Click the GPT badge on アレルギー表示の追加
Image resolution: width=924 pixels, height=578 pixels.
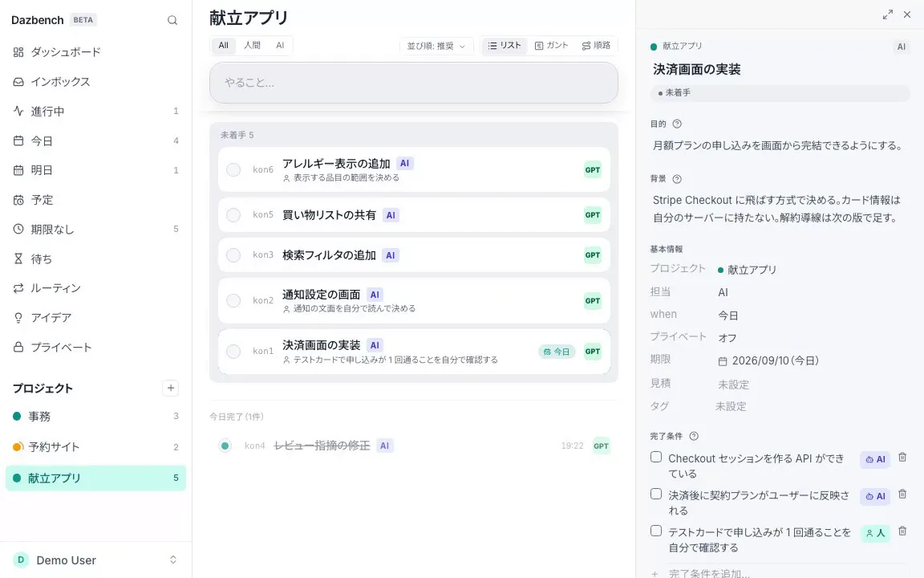[x=592, y=170]
